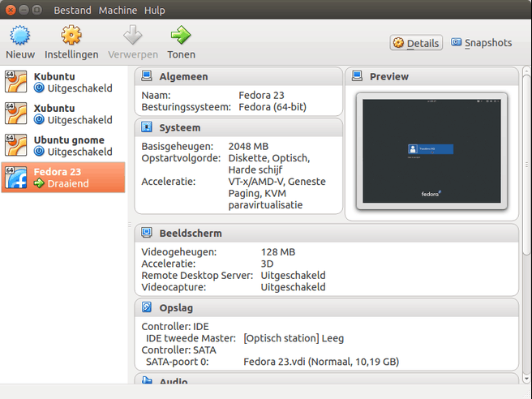Viewport: 532px width, 399px height.
Task: Switch to the Details view
Action: pyautogui.click(x=416, y=43)
